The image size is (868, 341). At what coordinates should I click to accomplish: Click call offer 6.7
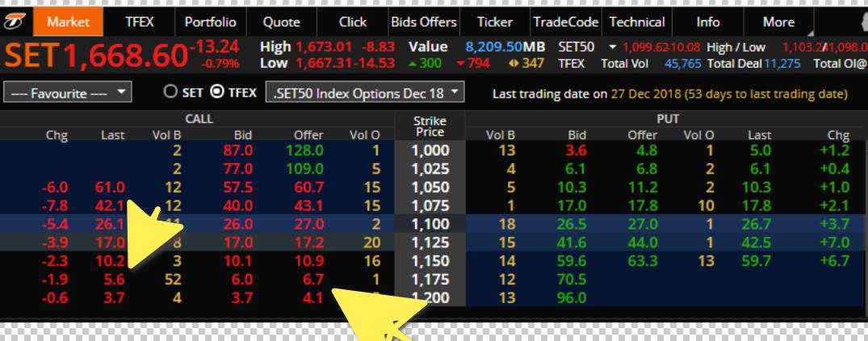click(x=312, y=280)
